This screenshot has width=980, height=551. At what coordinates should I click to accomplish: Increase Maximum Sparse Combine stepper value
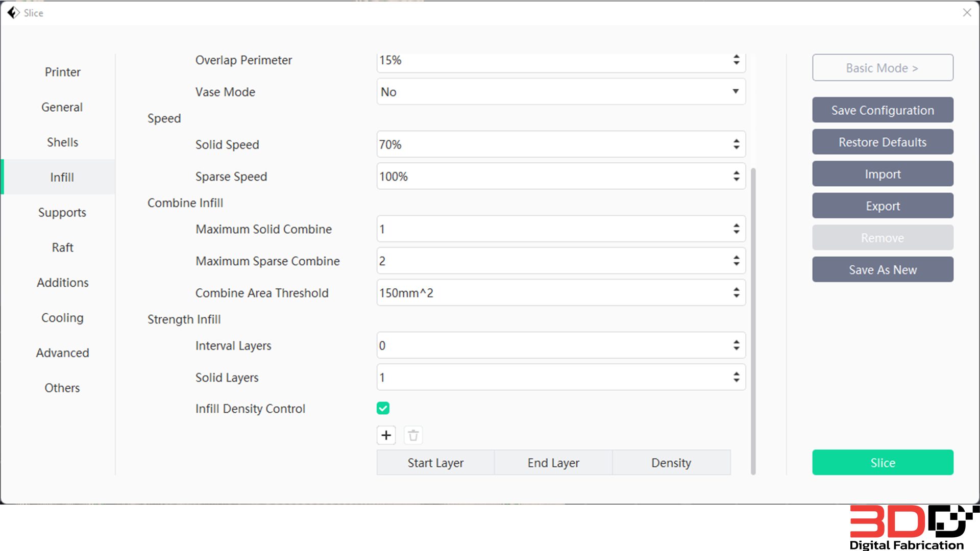tap(736, 257)
